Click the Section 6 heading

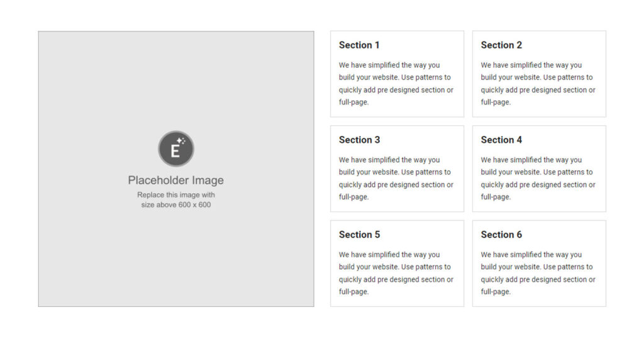[x=501, y=235]
